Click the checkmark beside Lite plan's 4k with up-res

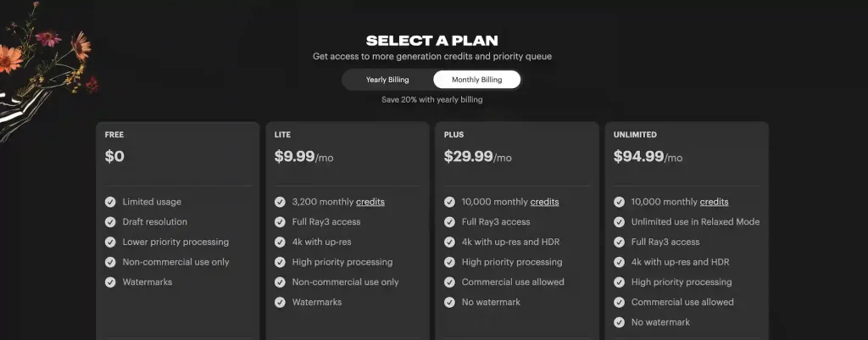[x=280, y=242]
